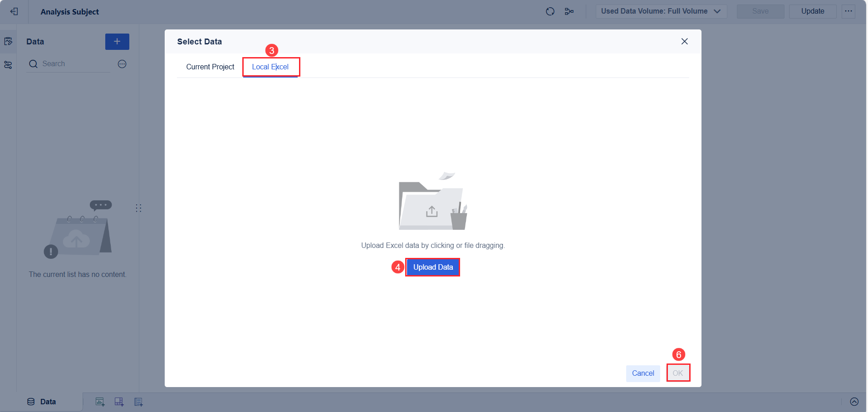
Task: Open the data lineage flow icon
Action: coord(569,11)
